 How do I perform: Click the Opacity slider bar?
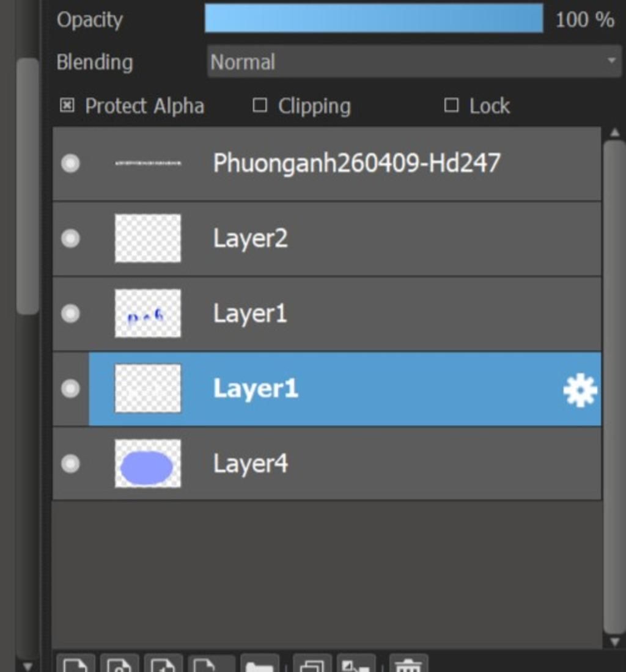[374, 18]
